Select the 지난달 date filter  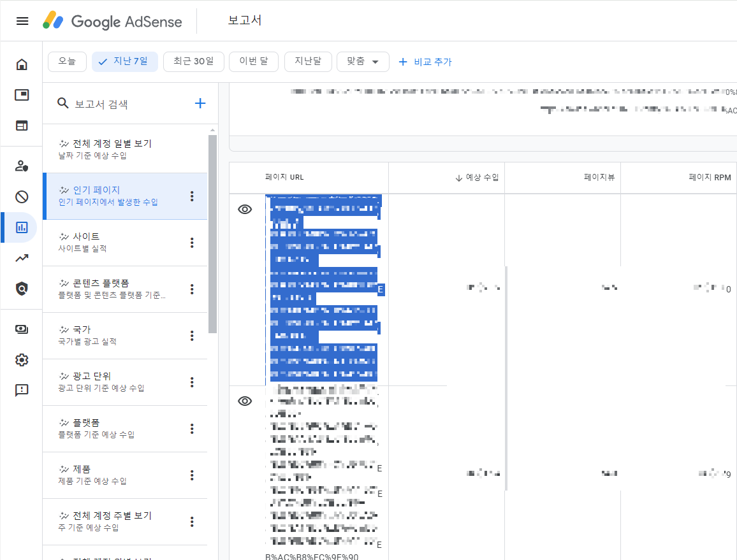(x=309, y=62)
